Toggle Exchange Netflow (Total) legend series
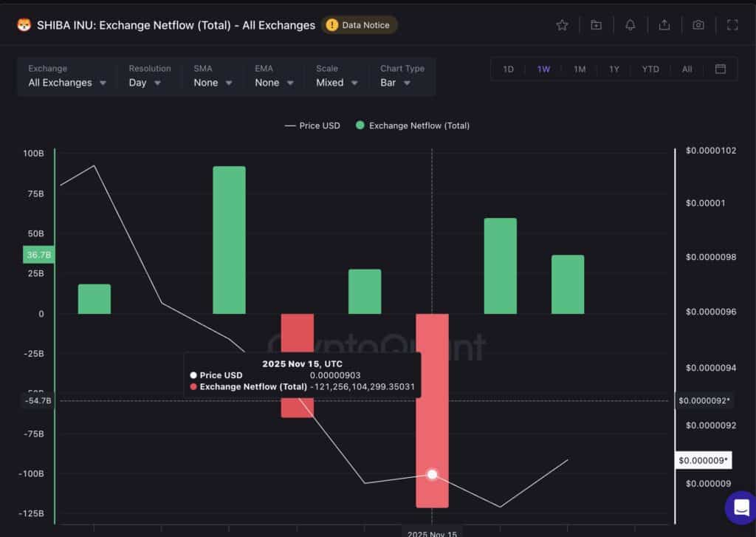The height and width of the screenshot is (537, 756). (x=412, y=126)
